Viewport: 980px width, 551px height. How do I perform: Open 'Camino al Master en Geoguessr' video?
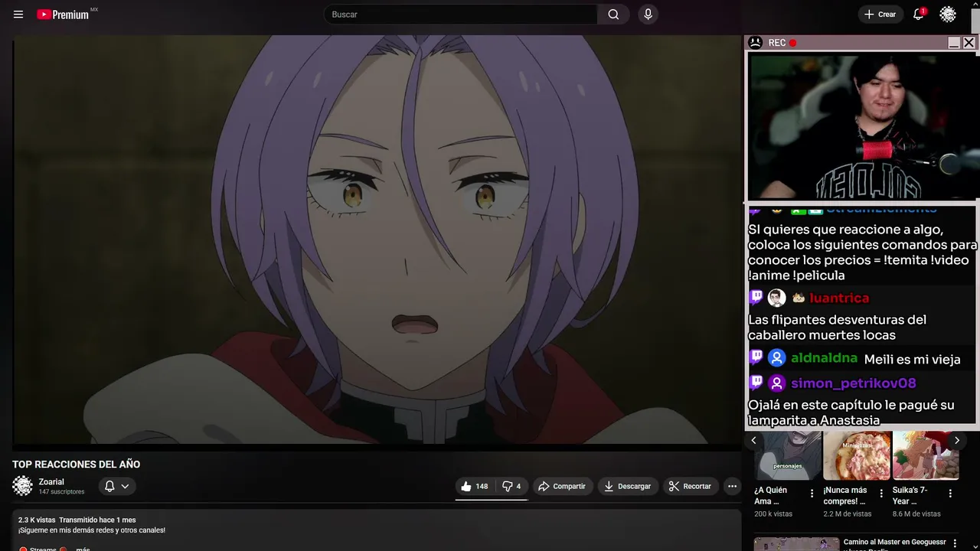click(x=894, y=545)
